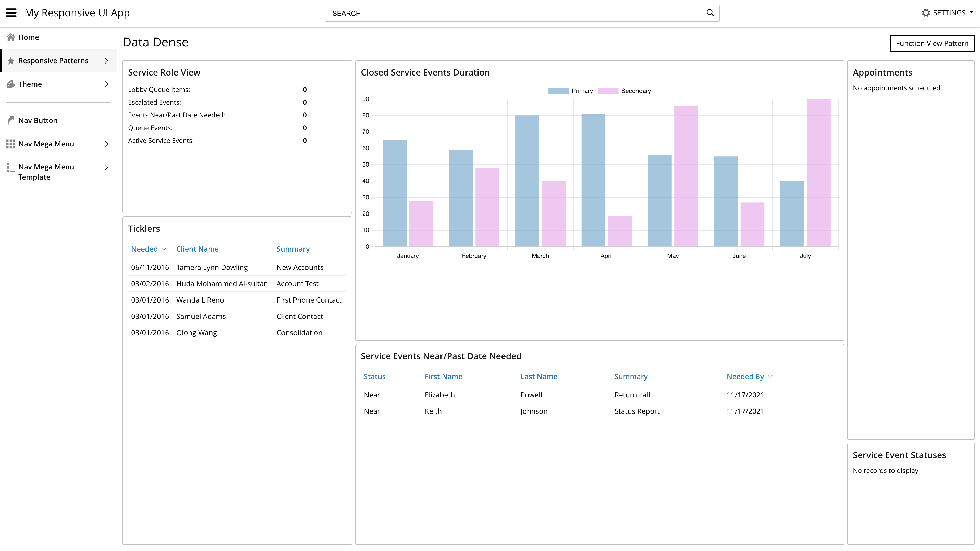Click the Nav Mega Menu Template list icon
980x551 pixels.
coord(11,167)
